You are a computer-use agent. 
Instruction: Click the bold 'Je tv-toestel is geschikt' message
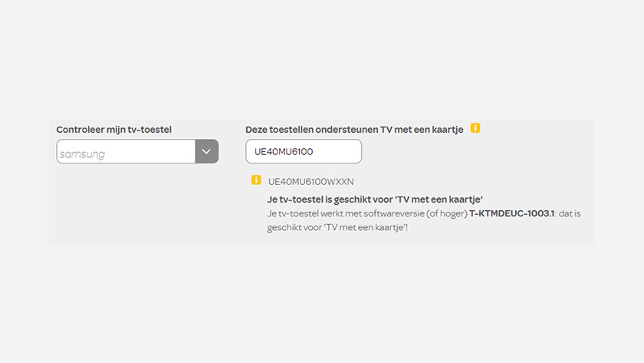click(374, 200)
